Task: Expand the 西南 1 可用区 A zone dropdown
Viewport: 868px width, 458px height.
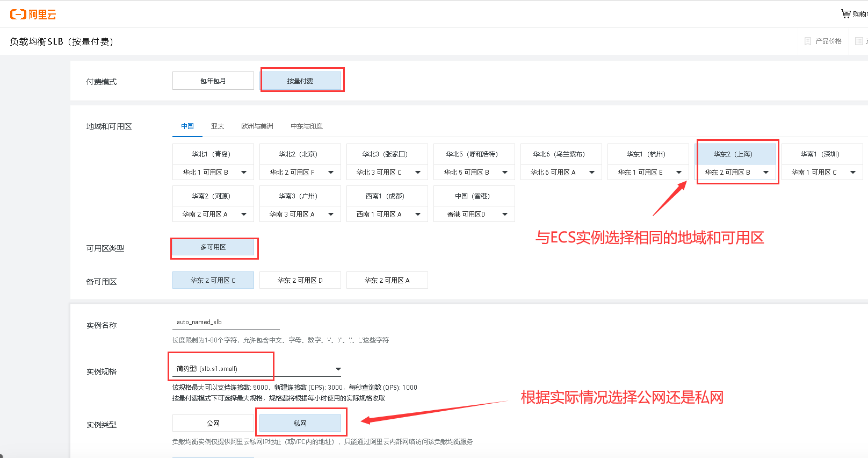Action: pos(387,214)
